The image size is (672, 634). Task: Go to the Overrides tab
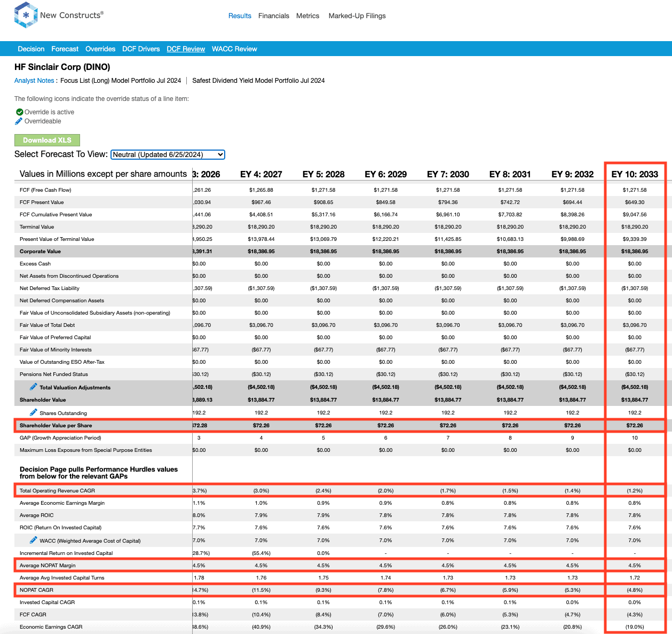(x=100, y=49)
